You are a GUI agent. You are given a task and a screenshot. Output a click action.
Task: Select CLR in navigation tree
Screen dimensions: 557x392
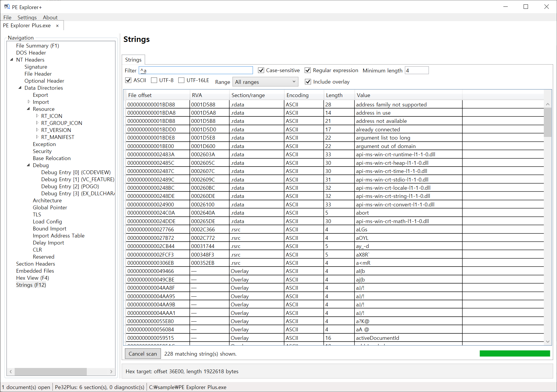coord(37,250)
